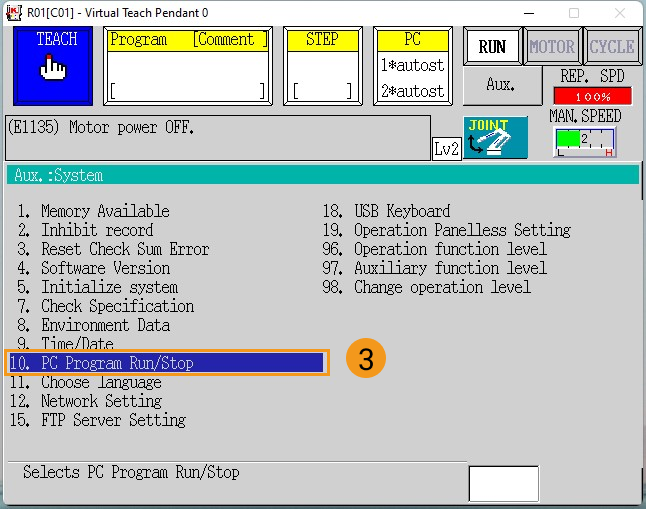Close the Virtual Teach Pendant window
Image resolution: width=646 pixels, height=509 pixels.
(x=620, y=13)
